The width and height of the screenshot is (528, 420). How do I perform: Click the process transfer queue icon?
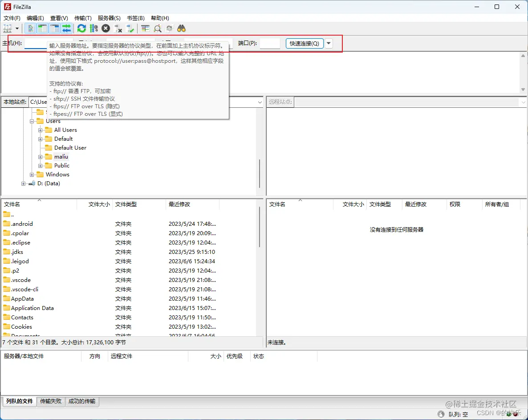(93, 29)
